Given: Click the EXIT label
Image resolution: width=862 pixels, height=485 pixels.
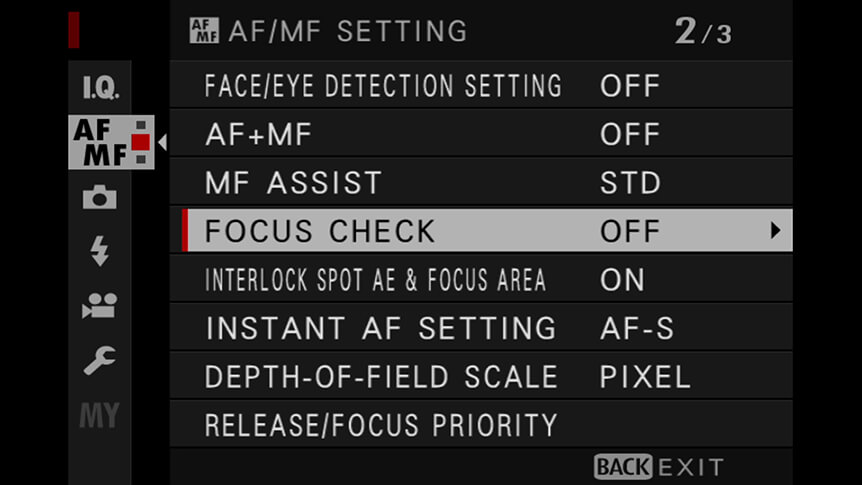Looking at the screenshot, I should point(691,468).
